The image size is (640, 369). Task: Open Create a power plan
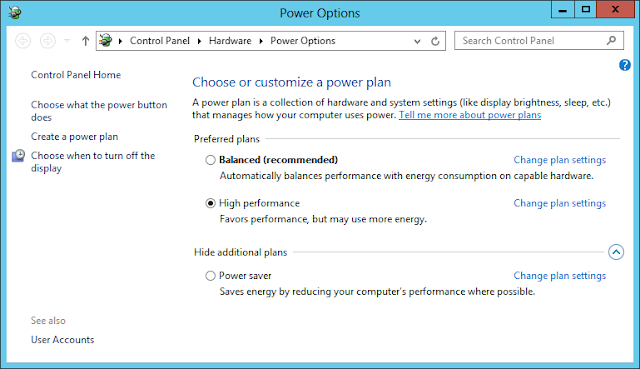74,137
